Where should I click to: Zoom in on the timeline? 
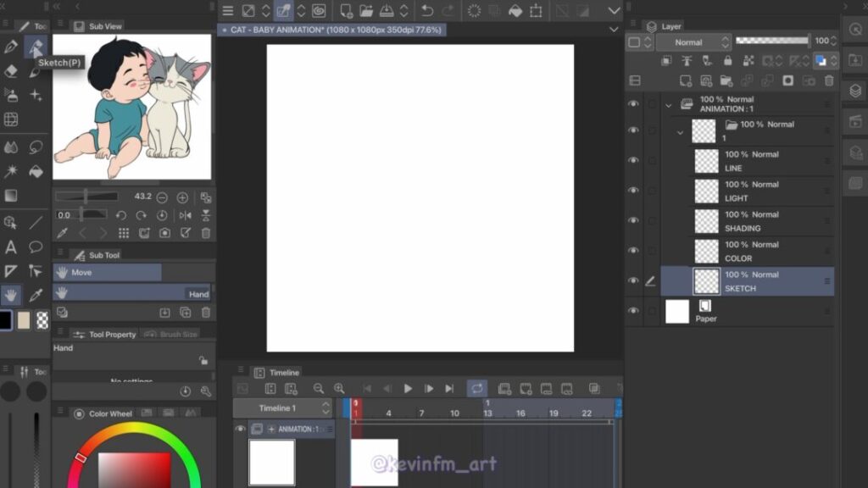339,389
